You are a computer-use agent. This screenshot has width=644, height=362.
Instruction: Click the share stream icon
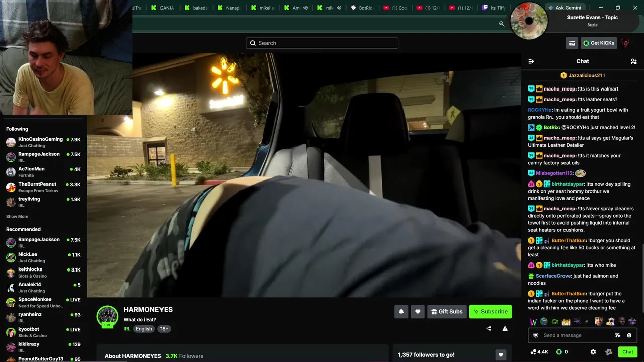[489, 329]
